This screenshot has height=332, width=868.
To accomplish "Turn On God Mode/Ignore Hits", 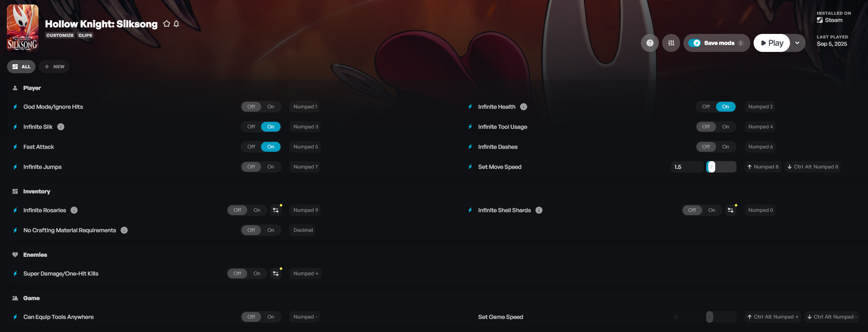I will (x=271, y=107).
